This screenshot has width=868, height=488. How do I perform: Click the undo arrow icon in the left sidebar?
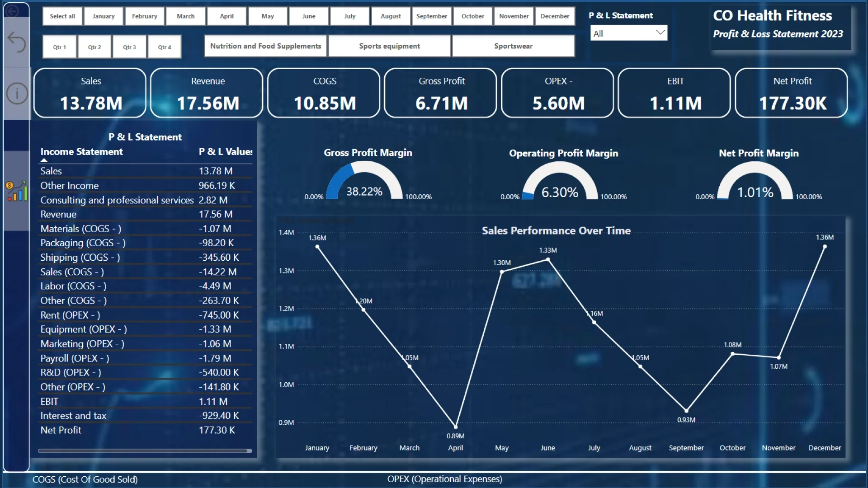(x=17, y=42)
